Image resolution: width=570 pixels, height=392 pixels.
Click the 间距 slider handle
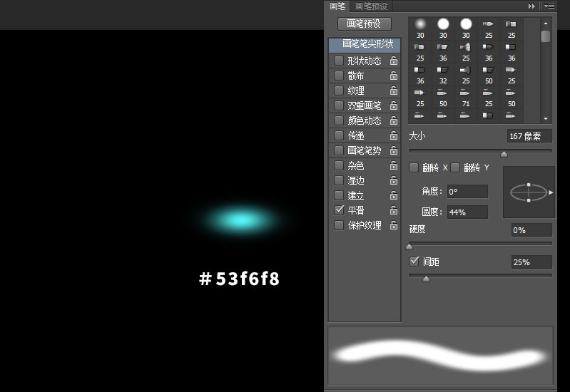[x=427, y=279]
